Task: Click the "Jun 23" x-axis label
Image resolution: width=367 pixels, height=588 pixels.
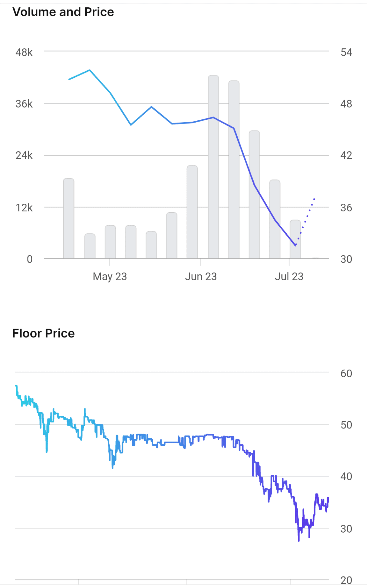Action: pos(201,276)
